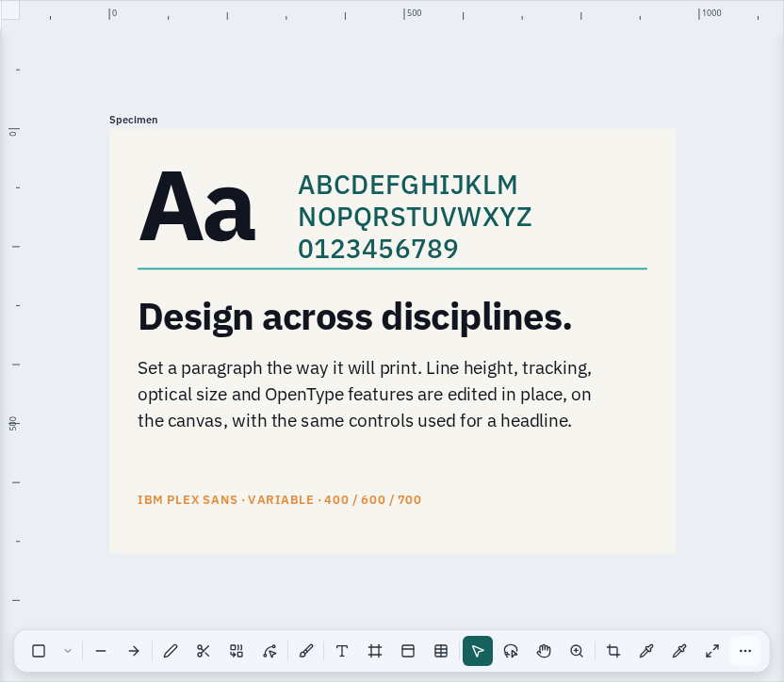Select the rectangle shape tool
Image resolution: width=784 pixels, height=682 pixels.
pos(39,651)
